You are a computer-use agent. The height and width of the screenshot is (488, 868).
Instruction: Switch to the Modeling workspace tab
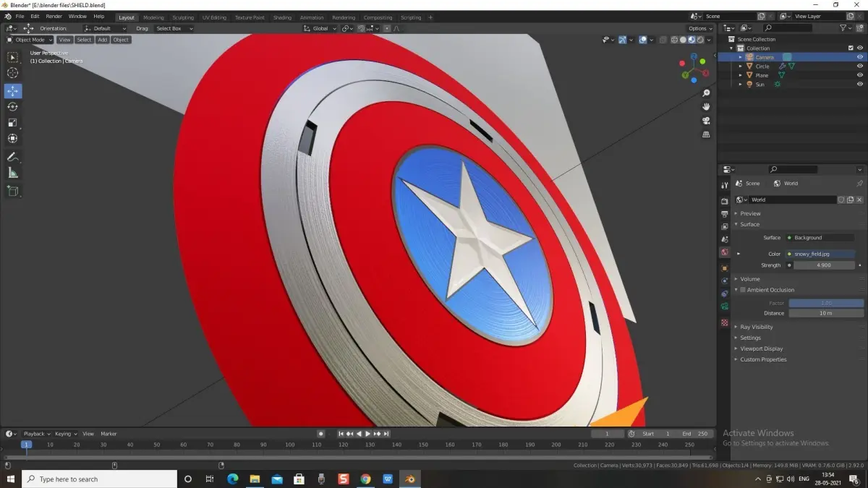point(153,17)
